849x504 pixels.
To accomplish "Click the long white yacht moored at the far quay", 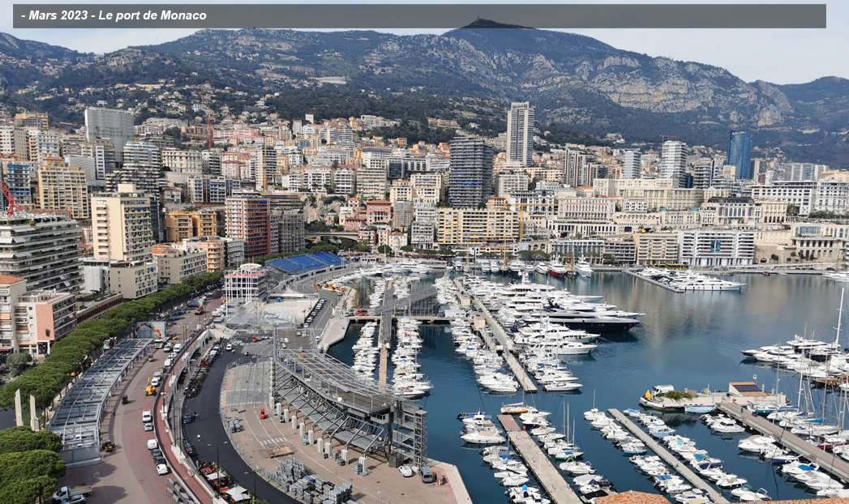I will [709, 283].
